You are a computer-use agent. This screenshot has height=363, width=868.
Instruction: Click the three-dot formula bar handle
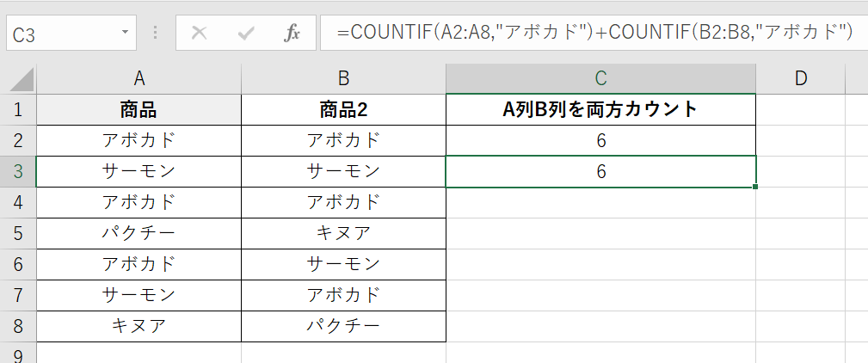pos(156,34)
